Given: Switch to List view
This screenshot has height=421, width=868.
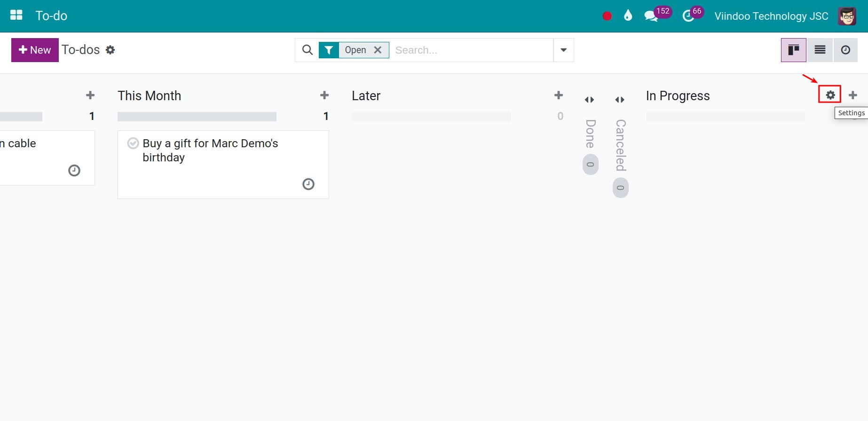Looking at the screenshot, I should (820, 50).
